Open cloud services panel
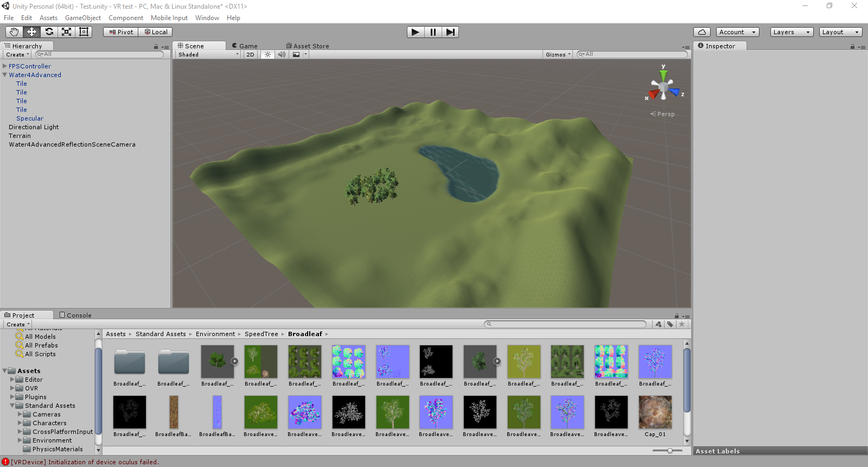Viewport: 868px width, 467px height. (x=702, y=32)
